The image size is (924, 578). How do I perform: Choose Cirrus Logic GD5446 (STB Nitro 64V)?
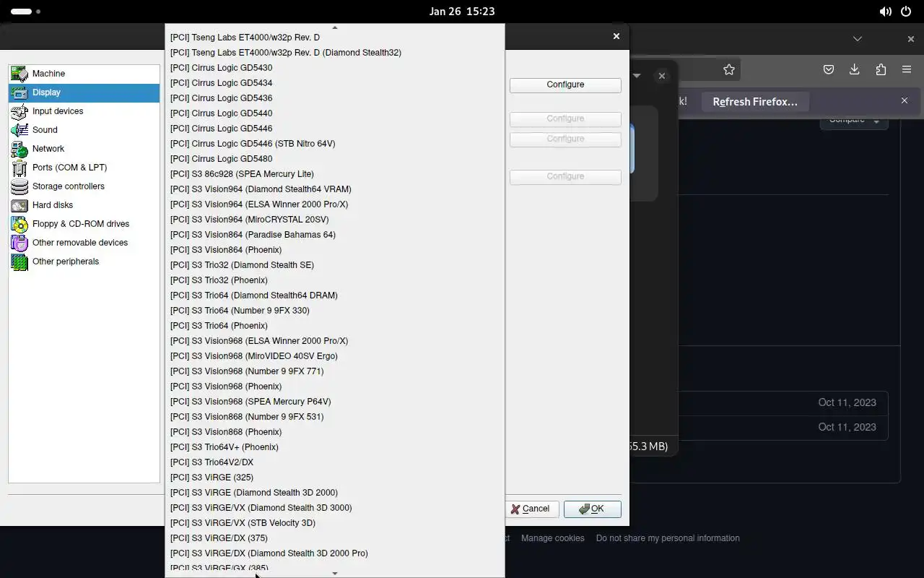335,144
